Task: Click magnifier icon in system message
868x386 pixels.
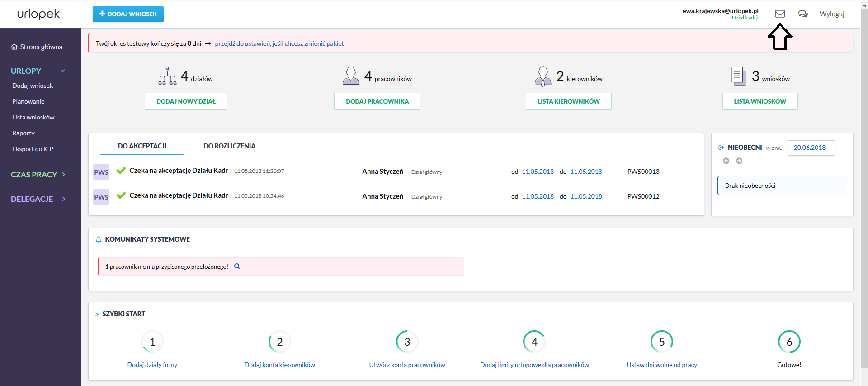Action: click(237, 267)
